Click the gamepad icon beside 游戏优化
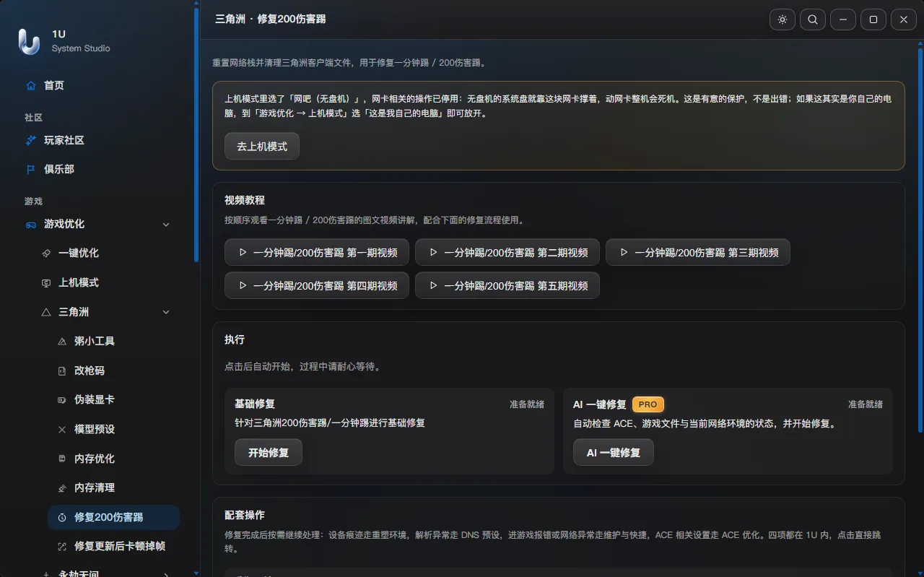This screenshot has height=577, width=924. (31, 224)
